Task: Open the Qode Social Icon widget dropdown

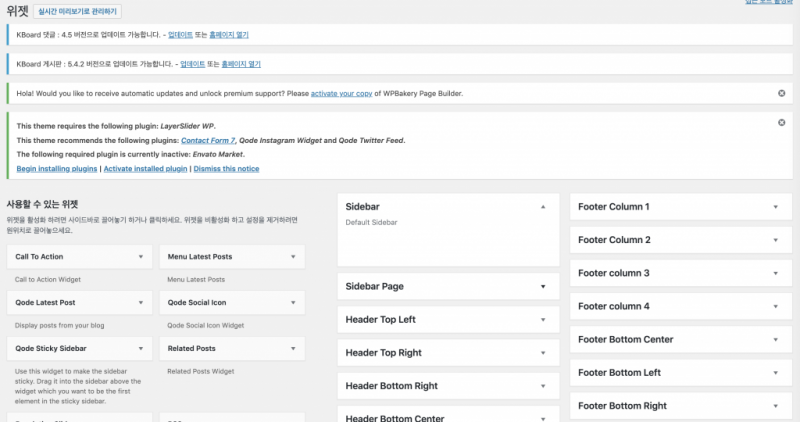Action: [x=292, y=302]
